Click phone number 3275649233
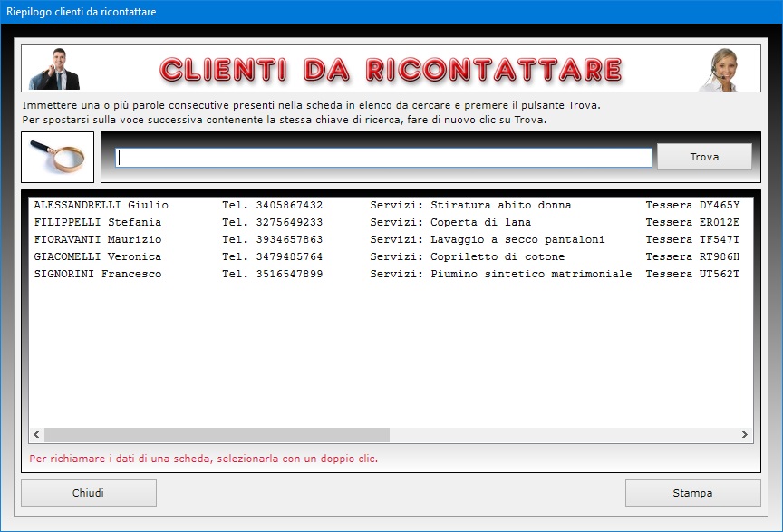Image resolution: width=783 pixels, height=532 pixels. pos(289,222)
